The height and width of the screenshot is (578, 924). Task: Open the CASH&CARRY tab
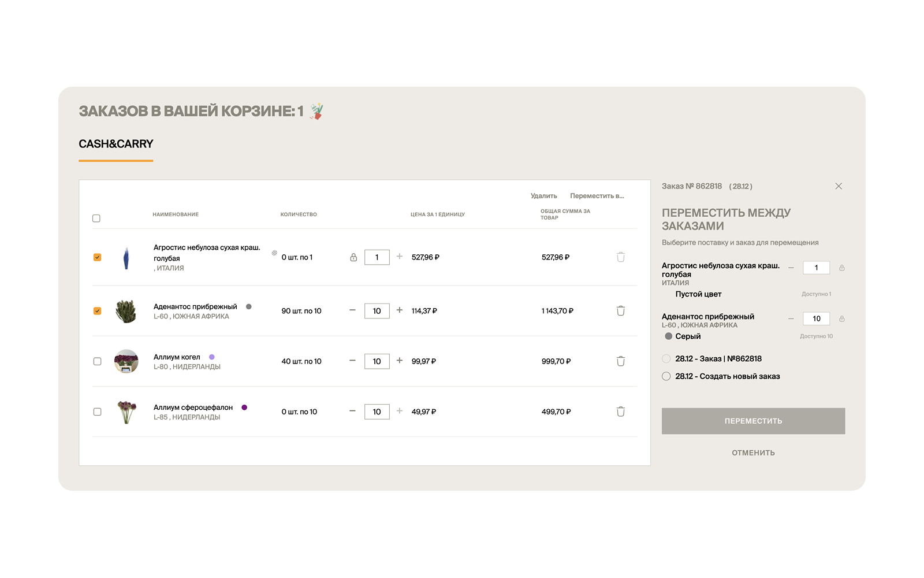tap(116, 144)
